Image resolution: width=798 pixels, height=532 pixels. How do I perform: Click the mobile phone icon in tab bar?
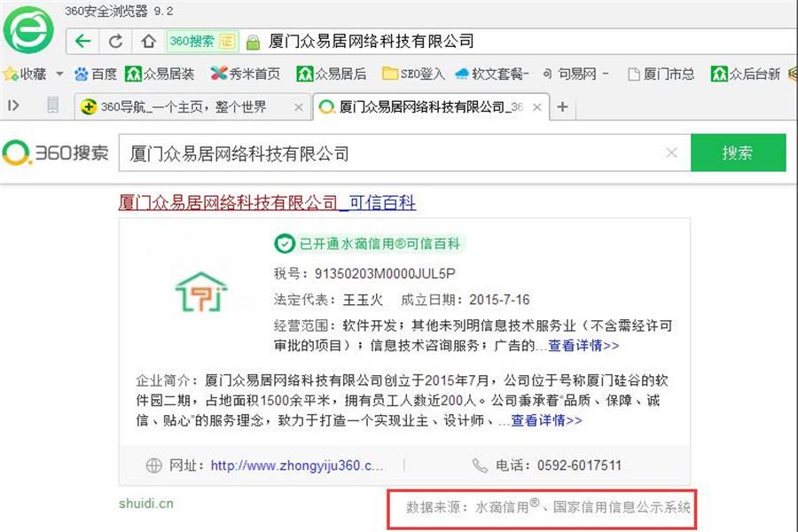52,106
